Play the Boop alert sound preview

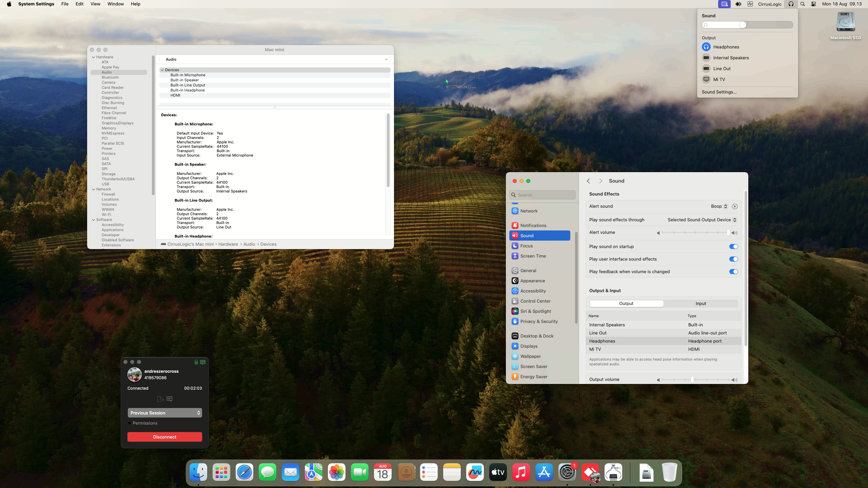click(734, 206)
